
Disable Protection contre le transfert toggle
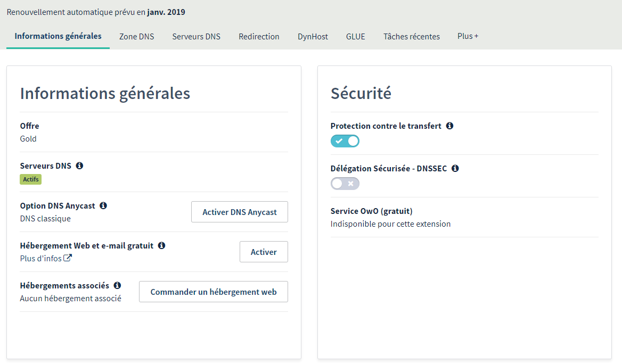[x=345, y=141]
